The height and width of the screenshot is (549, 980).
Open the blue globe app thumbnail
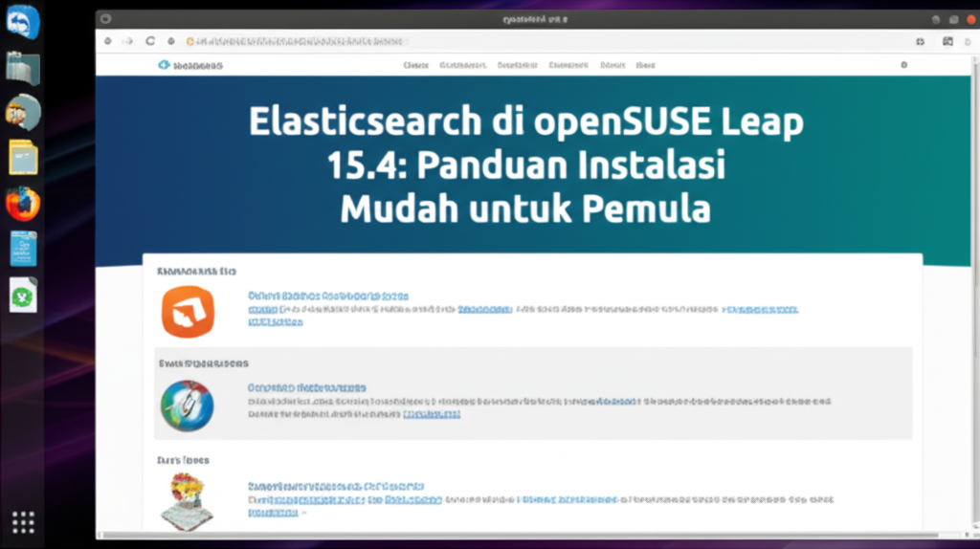[187, 406]
